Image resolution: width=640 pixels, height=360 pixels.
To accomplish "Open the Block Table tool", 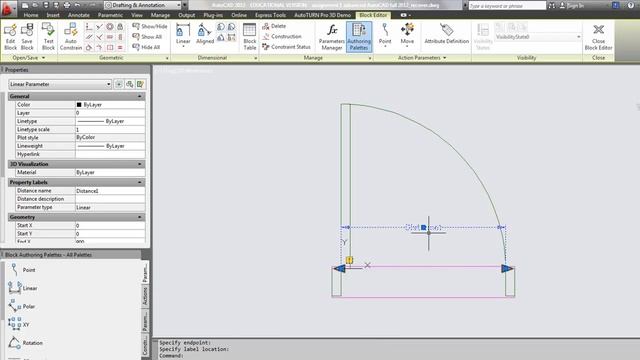I will click(249, 36).
